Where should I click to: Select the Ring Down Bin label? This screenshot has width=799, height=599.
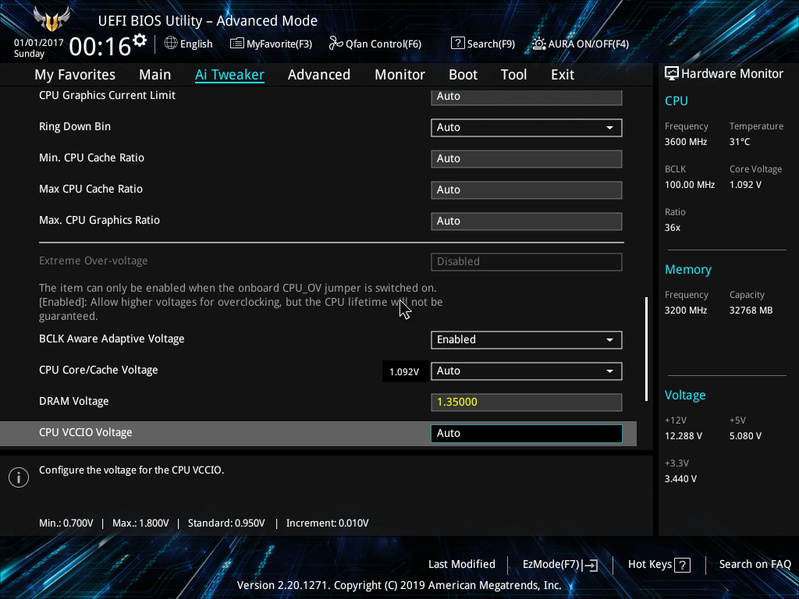point(75,126)
